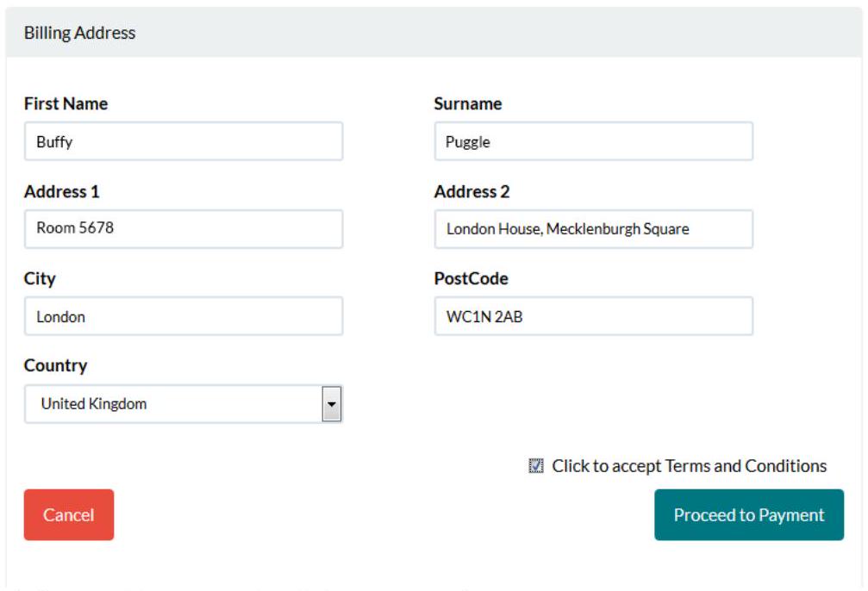Click the PostCode label

[x=471, y=278]
